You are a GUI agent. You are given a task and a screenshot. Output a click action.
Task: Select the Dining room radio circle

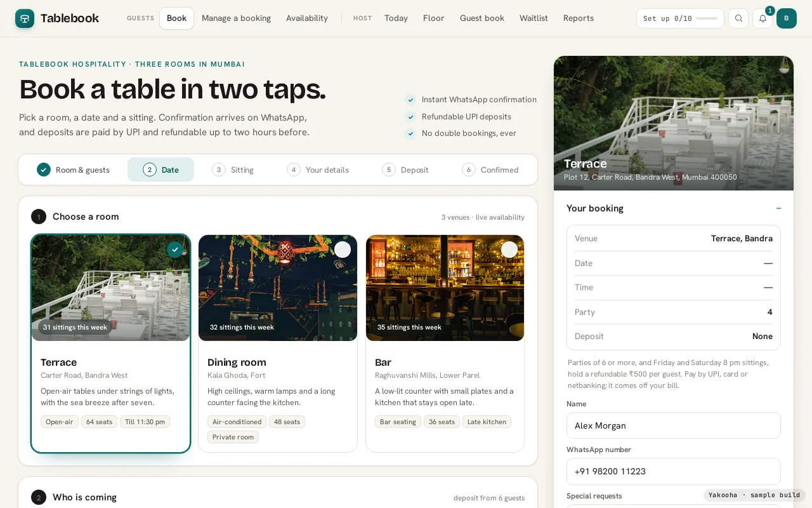[x=343, y=250]
